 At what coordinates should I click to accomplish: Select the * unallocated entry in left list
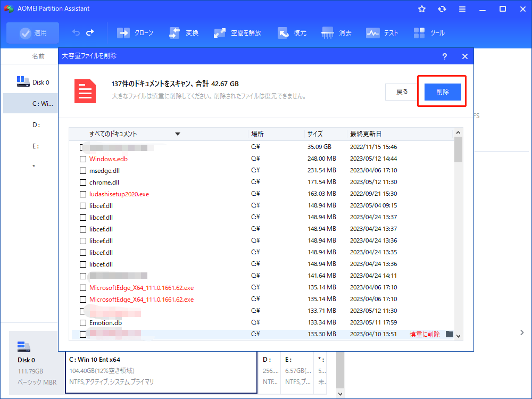coord(34,167)
